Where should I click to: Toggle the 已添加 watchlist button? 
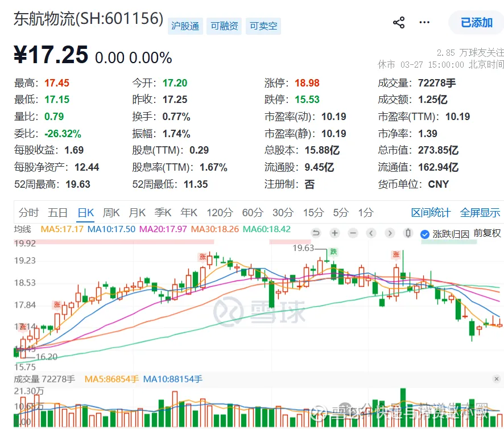[476, 23]
